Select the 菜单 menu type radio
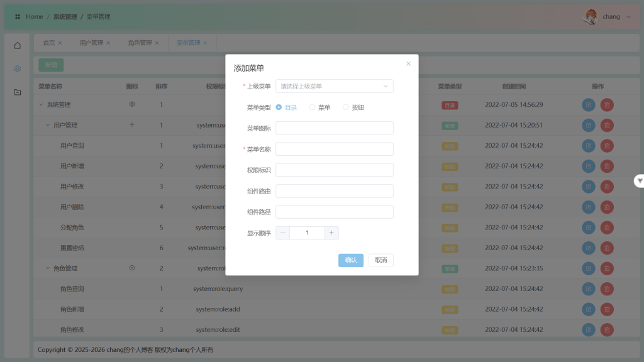This screenshot has height=362, width=644. 313,107
